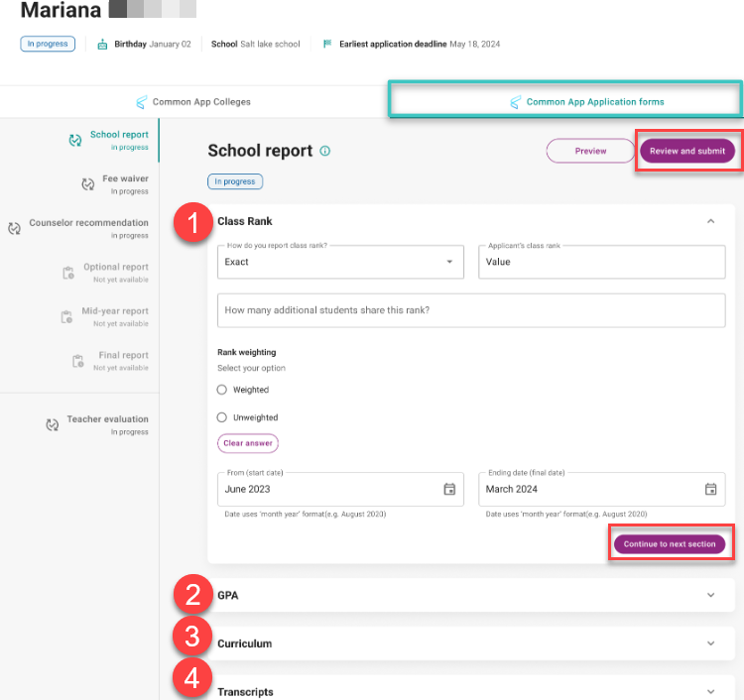Expand the Curriculum section

point(710,643)
